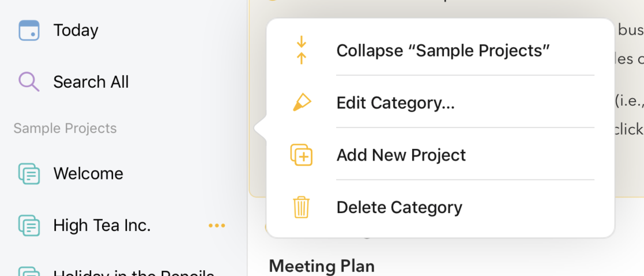Screen dimensions: 644x276
Task: Click the collapse arrows icon in popup
Action: coord(302,50)
